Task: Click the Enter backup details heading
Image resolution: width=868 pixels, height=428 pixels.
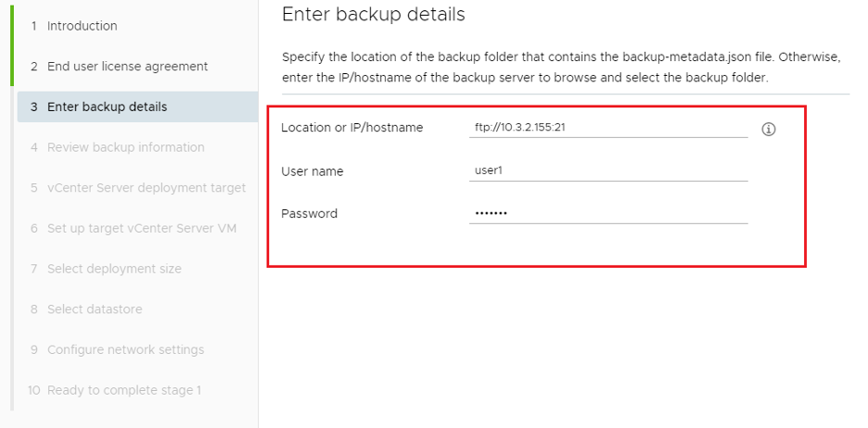Action: [373, 15]
